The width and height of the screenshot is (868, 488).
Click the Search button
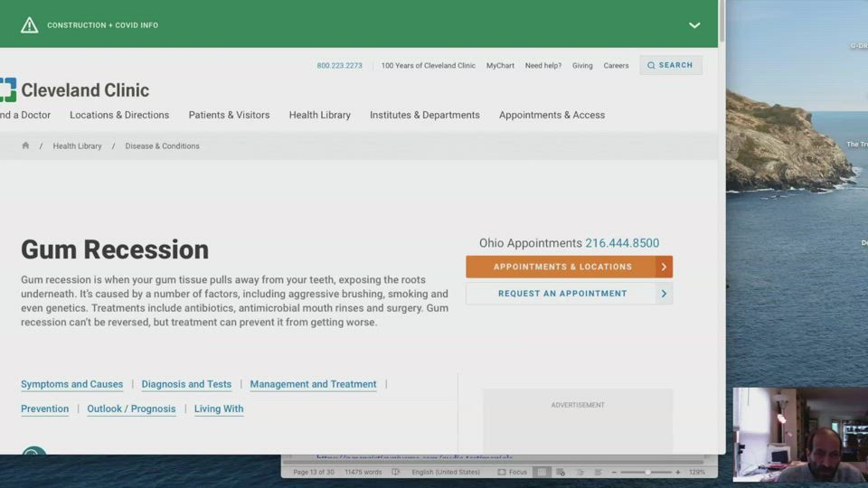pyautogui.click(x=670, y=65)
